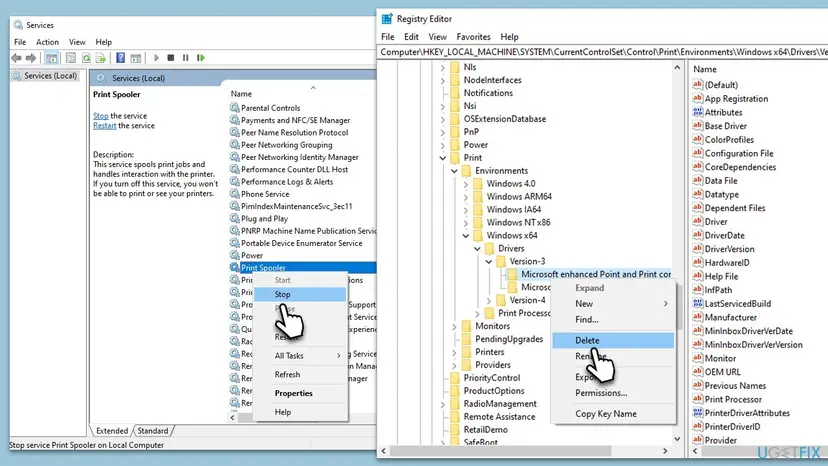Image resolution: width=828 pixels, height=466 pixels.
Task: Click the Properties icon in Services toolbar
Action: coord(71,58)
